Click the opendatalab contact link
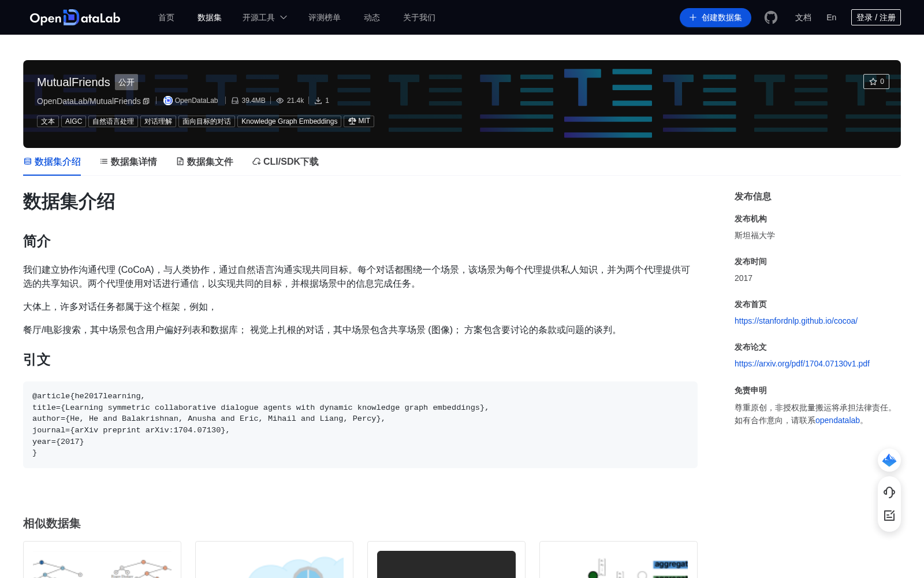Viewport: 924px width, 578px height. (837, 420)
